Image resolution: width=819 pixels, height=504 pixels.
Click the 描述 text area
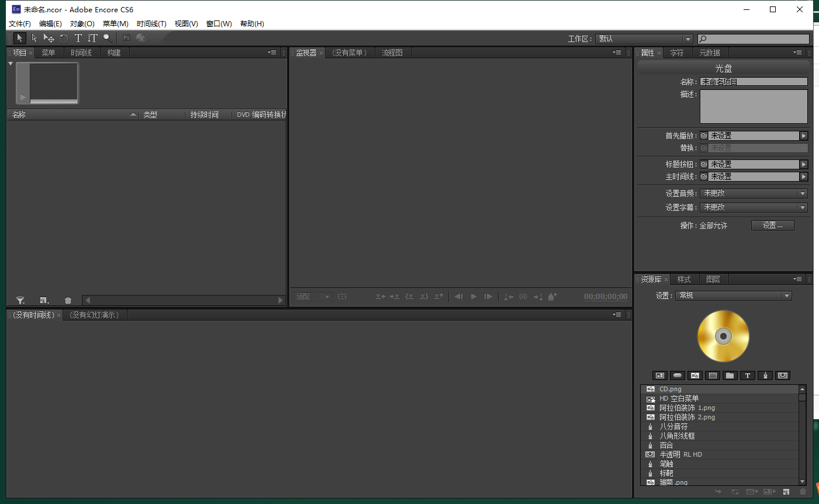(x=754, y=106)
